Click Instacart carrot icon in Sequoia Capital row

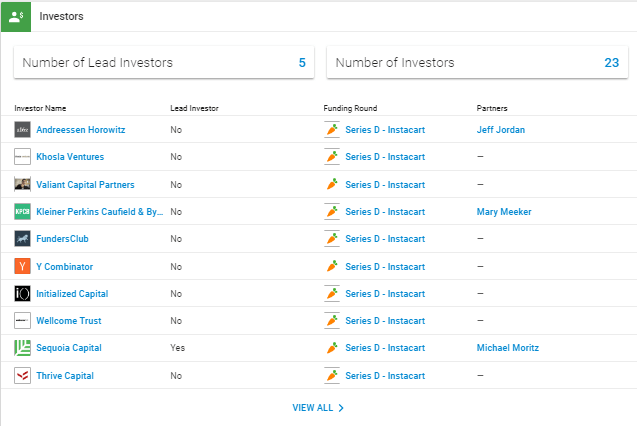(x=332, y=348)
